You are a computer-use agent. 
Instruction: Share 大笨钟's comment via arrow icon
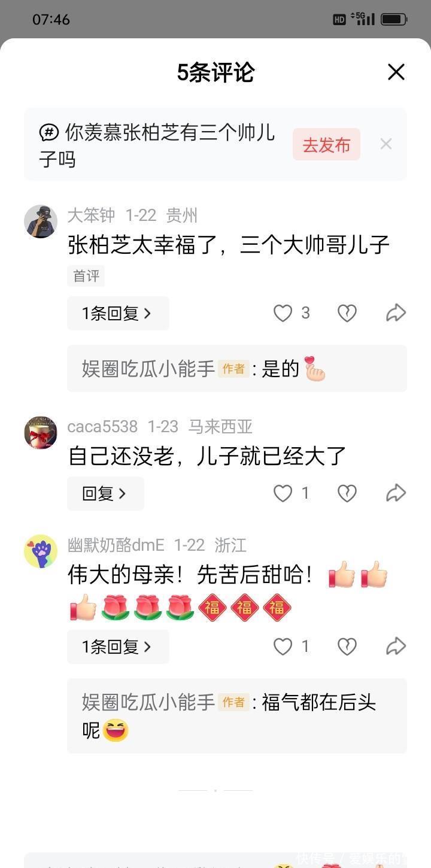pos(396,313)
